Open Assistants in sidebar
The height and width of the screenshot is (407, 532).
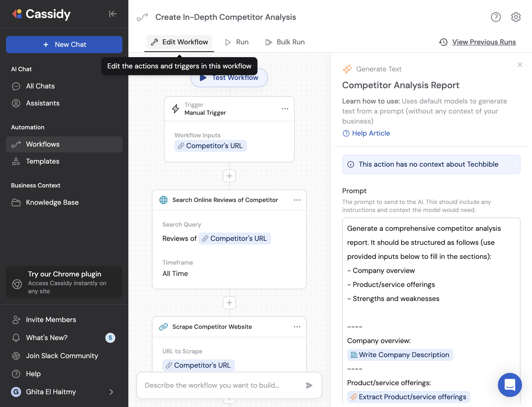tap(64, 103)
